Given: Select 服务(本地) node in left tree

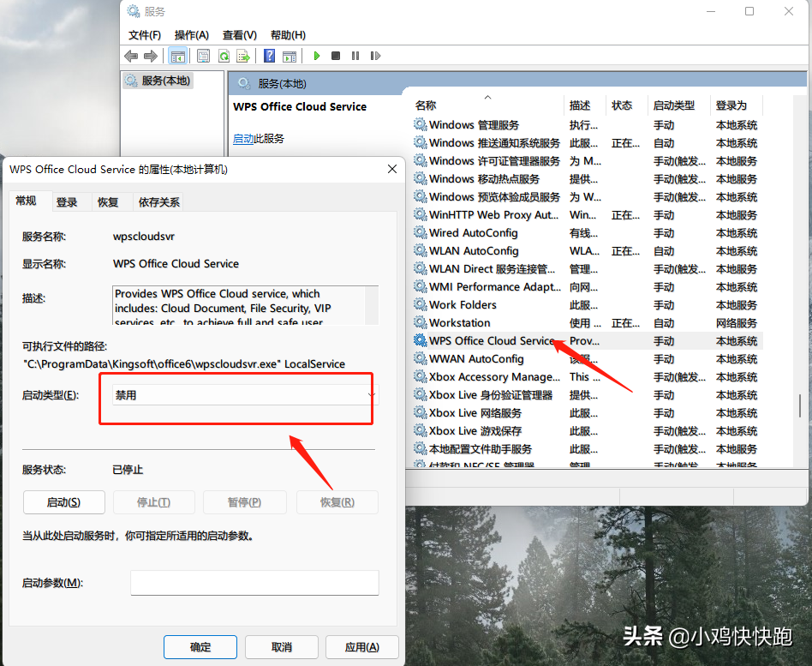Looking at the screenshot, I should [x=158, y=81].
